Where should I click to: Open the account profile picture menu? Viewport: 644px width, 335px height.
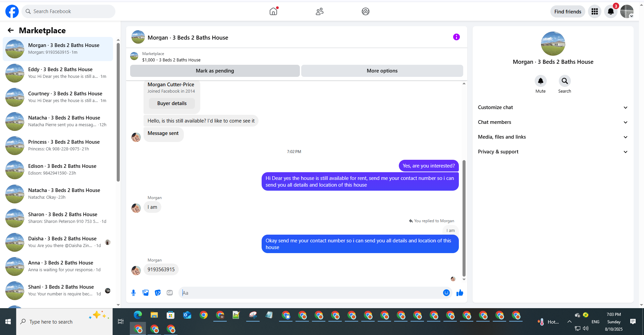[627, 11]
